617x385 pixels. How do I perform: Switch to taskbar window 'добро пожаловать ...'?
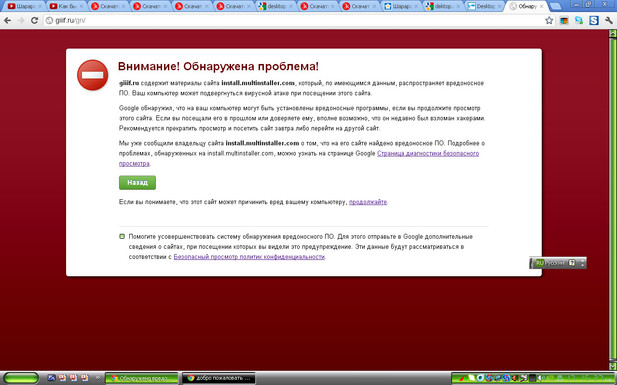(x=219, y=378)
